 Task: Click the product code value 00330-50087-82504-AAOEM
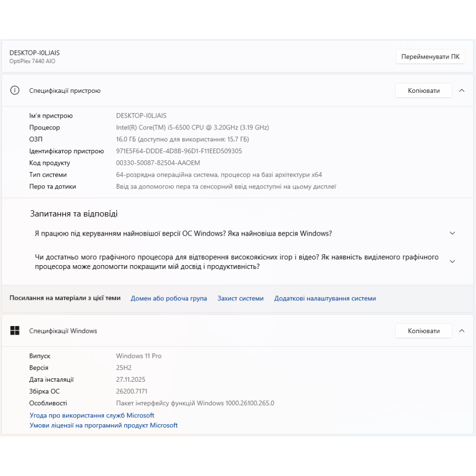tap(159, 163)
